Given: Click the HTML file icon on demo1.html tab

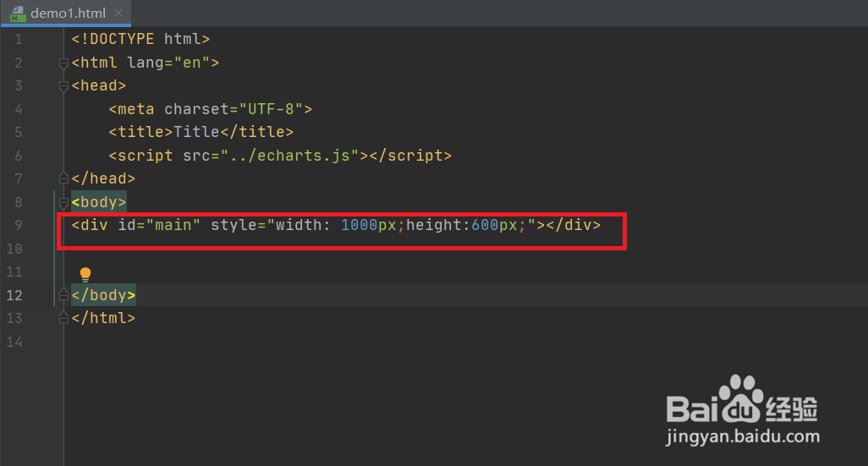Looking at the screenshot, I should (18, 14).
